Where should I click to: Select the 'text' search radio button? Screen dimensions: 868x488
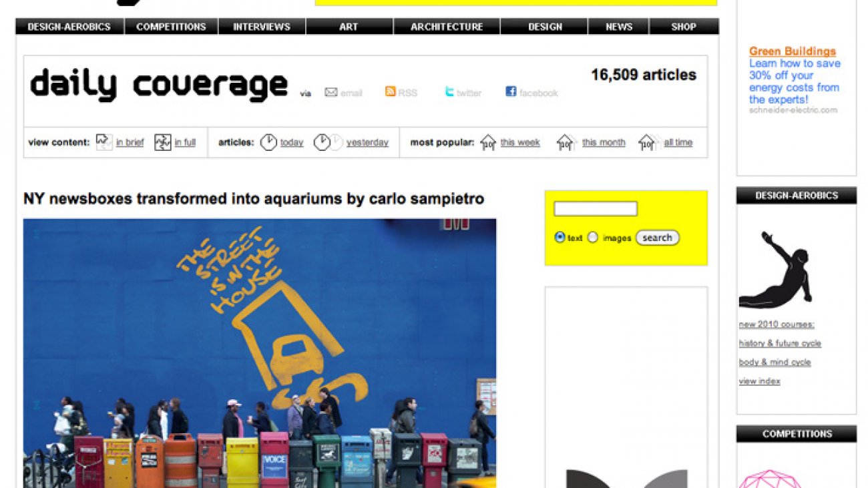pos(560,237)
